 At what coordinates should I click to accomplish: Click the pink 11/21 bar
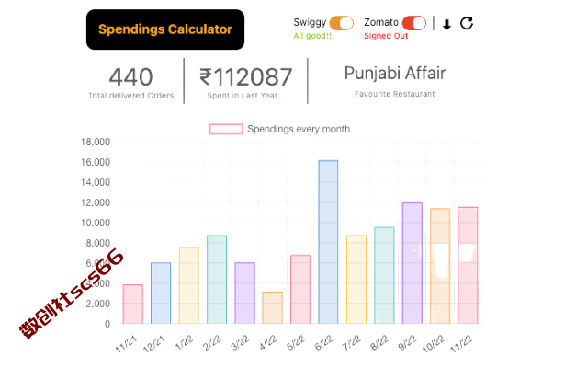(x=133, y=304)
